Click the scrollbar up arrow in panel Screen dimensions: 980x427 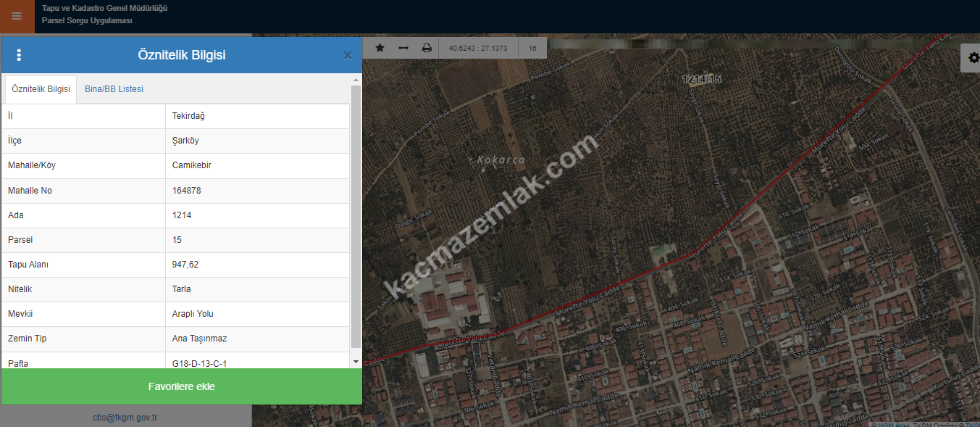pos(356,80)
